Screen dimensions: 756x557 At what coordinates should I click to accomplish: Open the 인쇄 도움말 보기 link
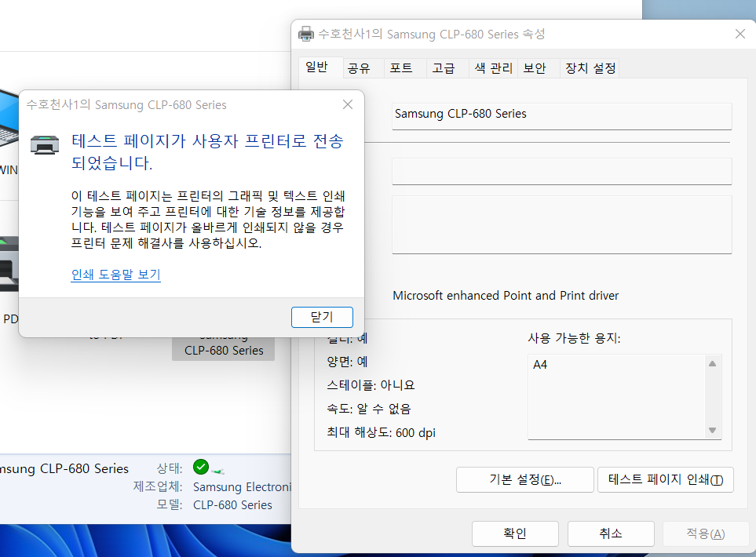pos(115,275)
